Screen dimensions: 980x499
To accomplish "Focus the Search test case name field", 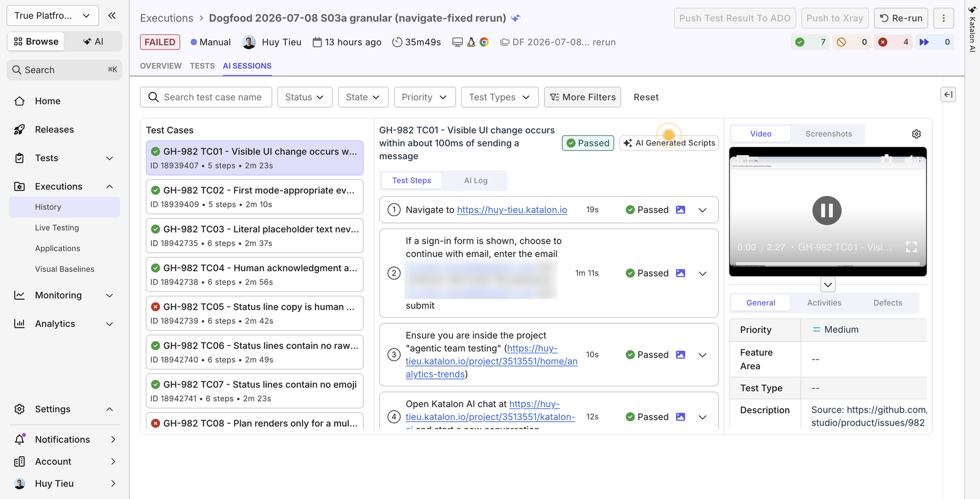I will coord(206,97).
